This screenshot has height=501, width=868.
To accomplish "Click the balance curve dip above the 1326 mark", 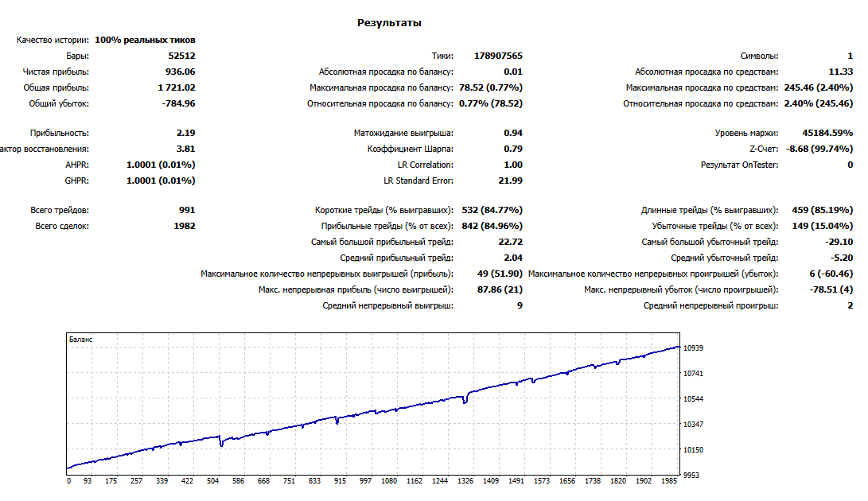I will (x=465, y=401).
